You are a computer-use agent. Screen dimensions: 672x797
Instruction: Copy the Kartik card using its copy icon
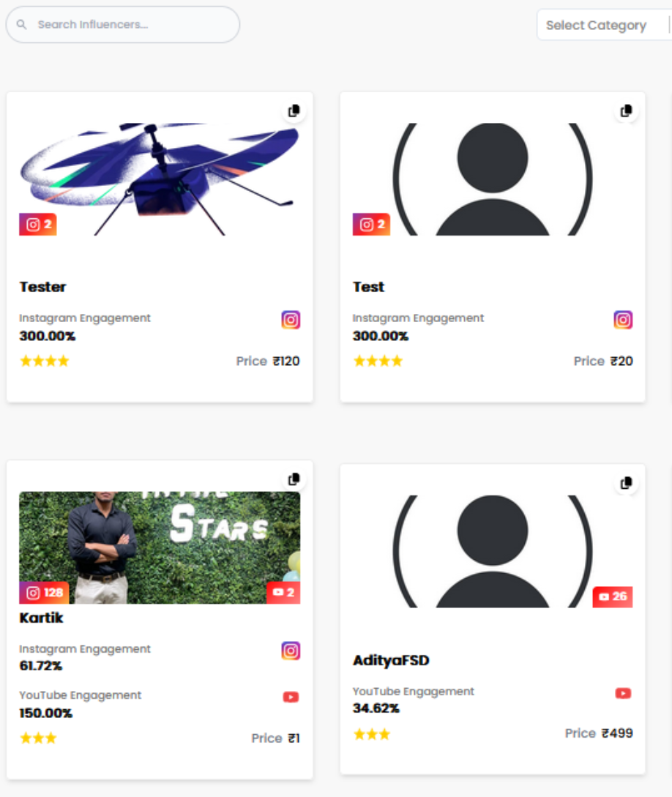click(x=294, y=479)
